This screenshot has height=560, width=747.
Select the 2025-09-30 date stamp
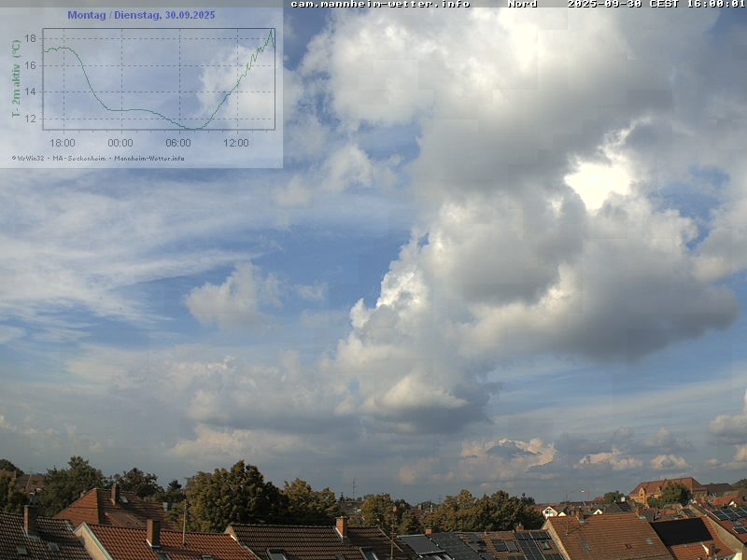pyautogui.click(x=605, y=4)
